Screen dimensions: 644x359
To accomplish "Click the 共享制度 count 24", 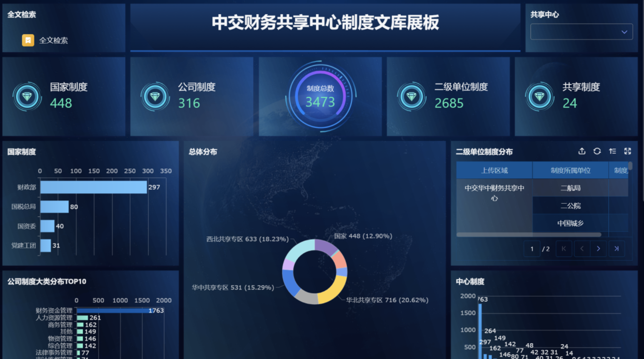I will tap(570, 103).
